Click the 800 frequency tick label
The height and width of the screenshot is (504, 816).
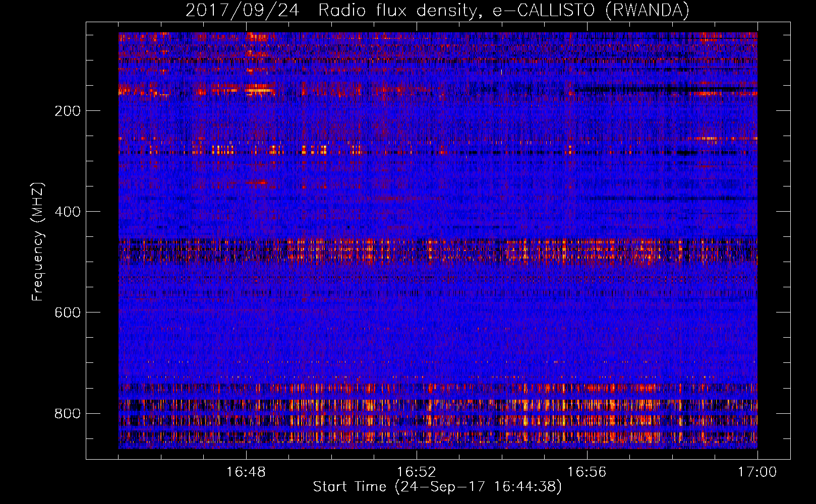tap(67, 413)
